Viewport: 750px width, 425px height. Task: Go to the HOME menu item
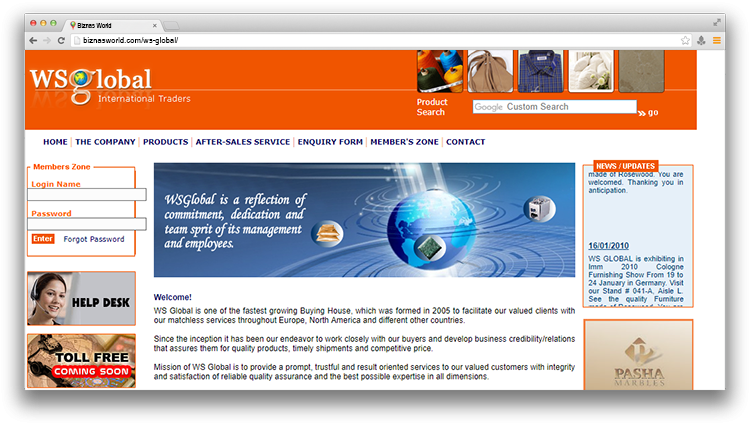[55, 142]
